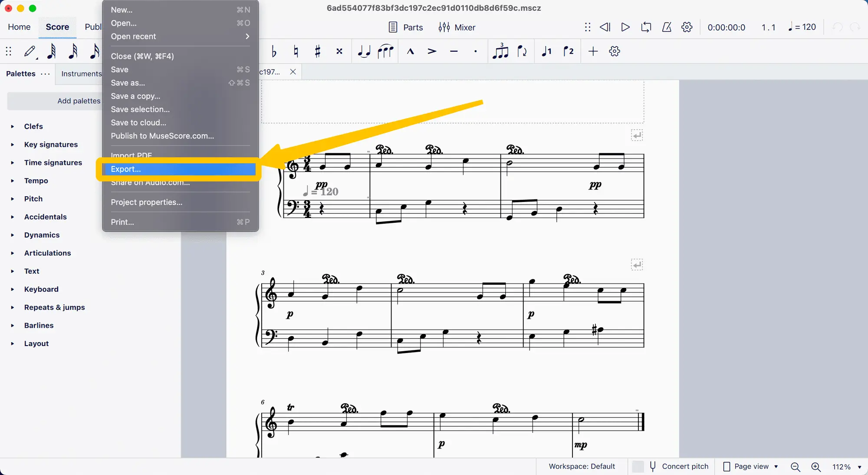The image size is (868, 475).
Task: Choose Print... in the menu
Action: tap(180, 222)
